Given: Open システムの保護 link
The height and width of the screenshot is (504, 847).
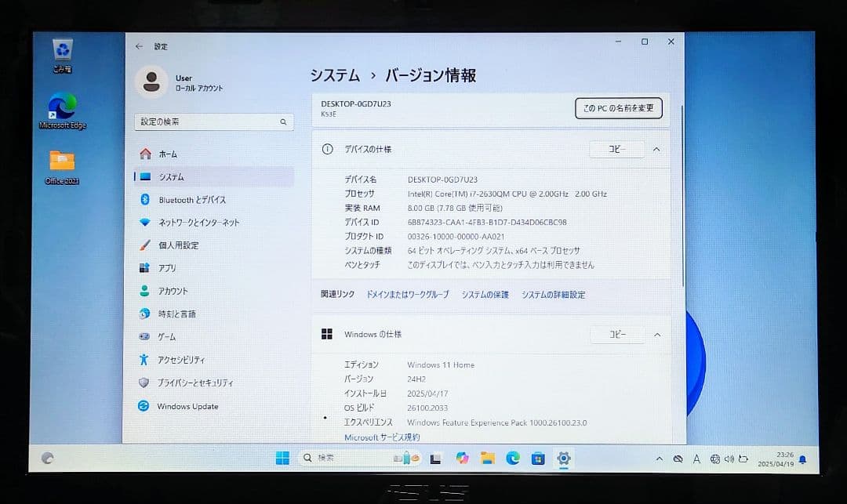Looking at the screenshot, I should [485, 295].
